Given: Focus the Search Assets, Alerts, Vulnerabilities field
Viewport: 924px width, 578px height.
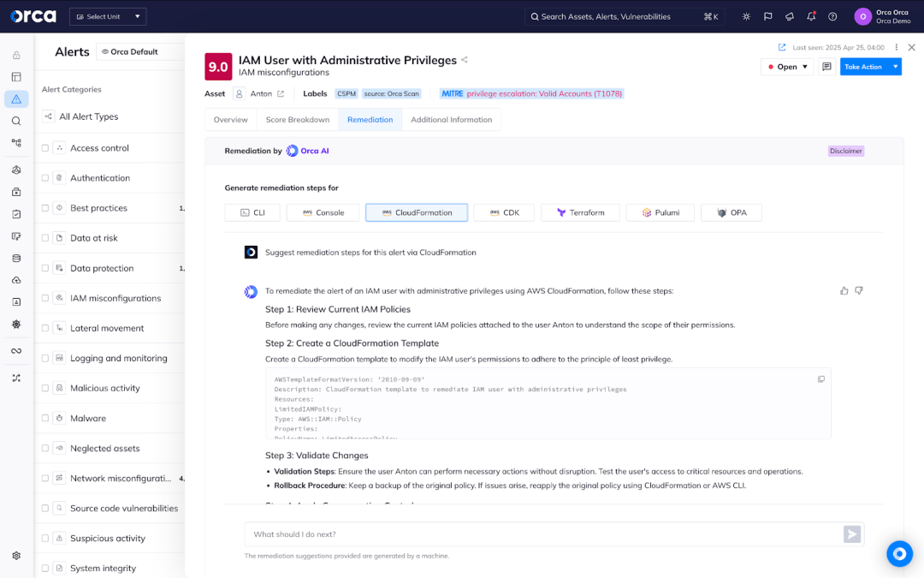Looking at the screenshot, I should (625, 16).
